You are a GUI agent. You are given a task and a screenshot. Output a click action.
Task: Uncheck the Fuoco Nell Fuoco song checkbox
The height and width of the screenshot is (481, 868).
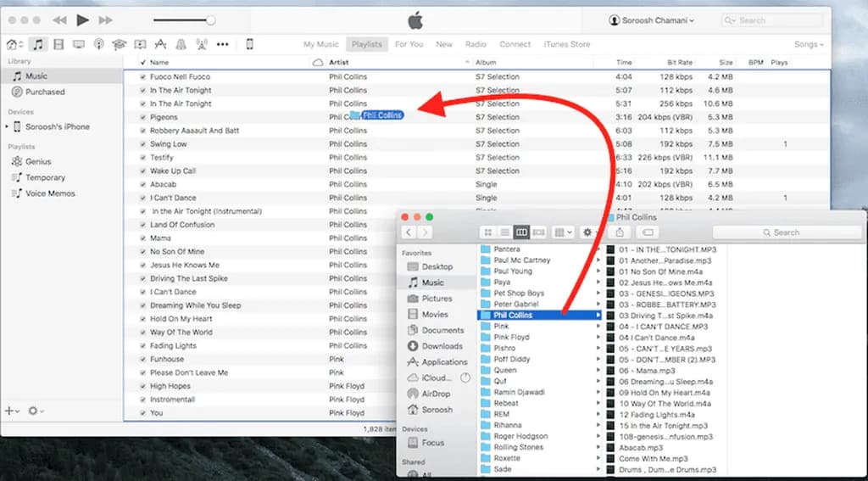[142, 77]
